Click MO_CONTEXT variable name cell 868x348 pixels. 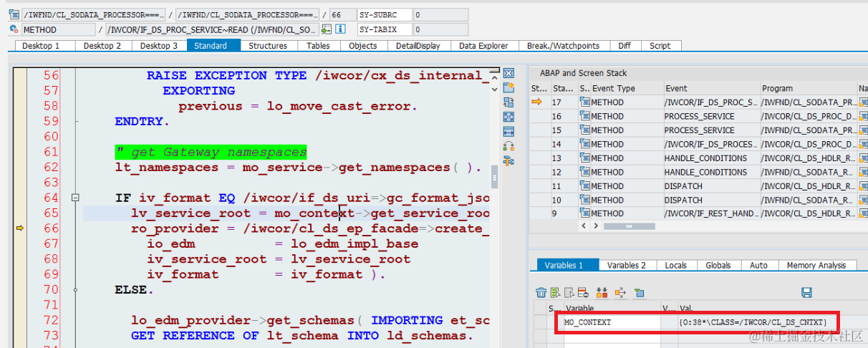tap(612, 322)
